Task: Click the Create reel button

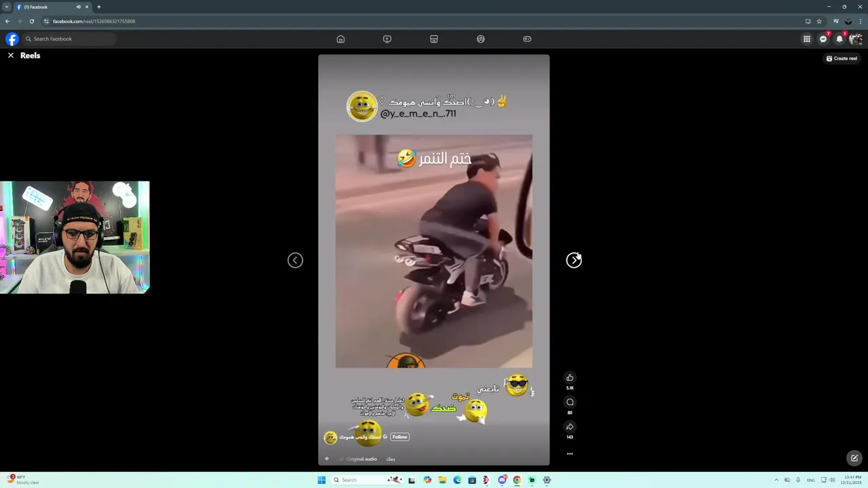Action: (x=842, y=58)
